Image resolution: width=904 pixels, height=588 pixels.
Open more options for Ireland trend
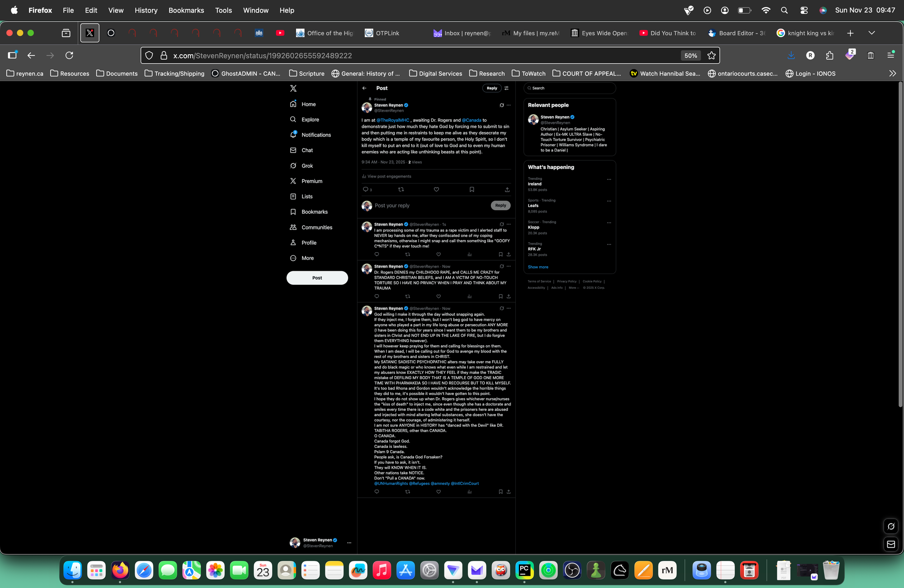pos(609,179)
